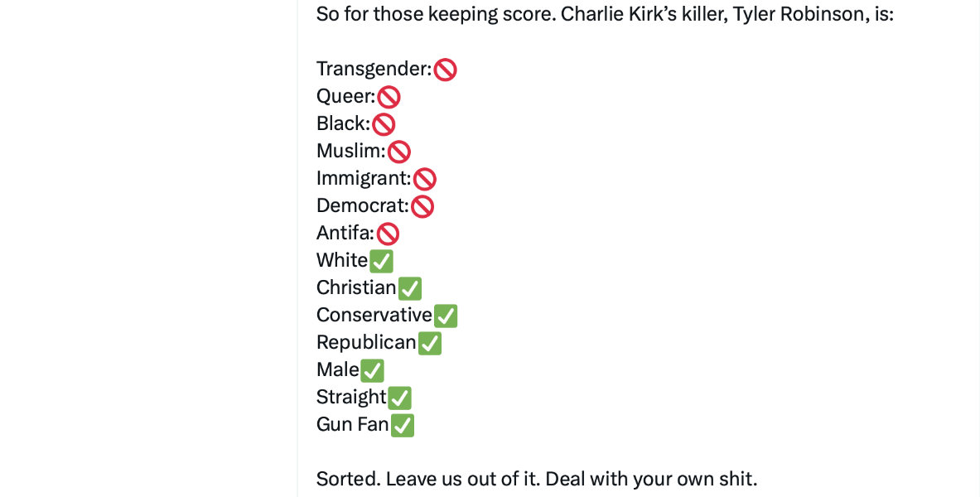This screenshot has width=980, height=497.
Task: Click the prohibited emoji beside Black
Action: click(384, 124)
